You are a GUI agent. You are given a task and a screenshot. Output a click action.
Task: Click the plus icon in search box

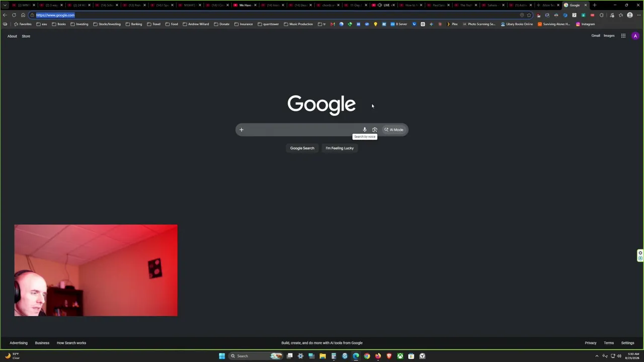tap(241, 130)
